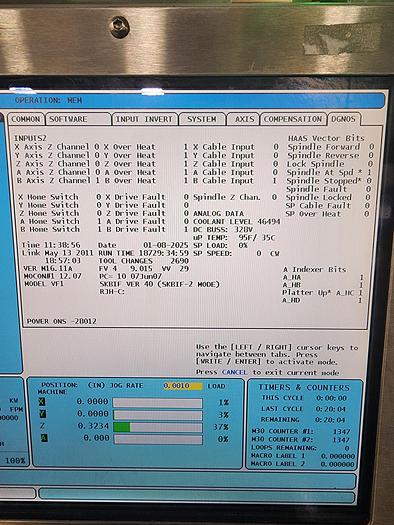Click the B Drive Fault entry
Viewport: 394px width, 525px height.
pyautogui.click(x=147, y=230)
